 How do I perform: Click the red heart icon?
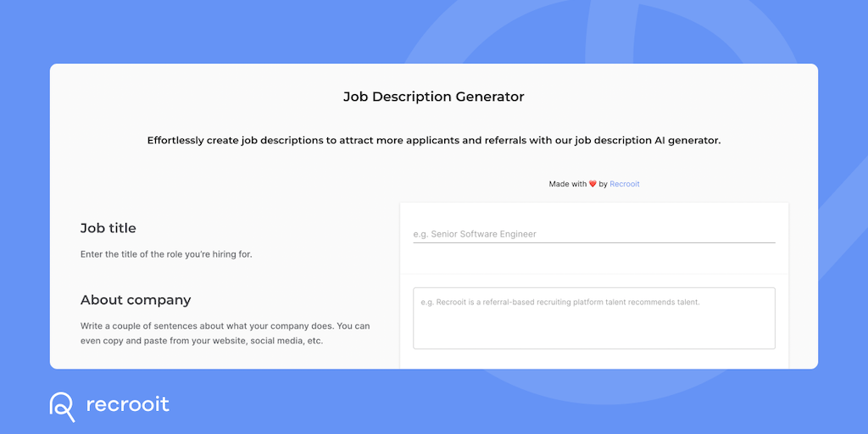[593, 184]
